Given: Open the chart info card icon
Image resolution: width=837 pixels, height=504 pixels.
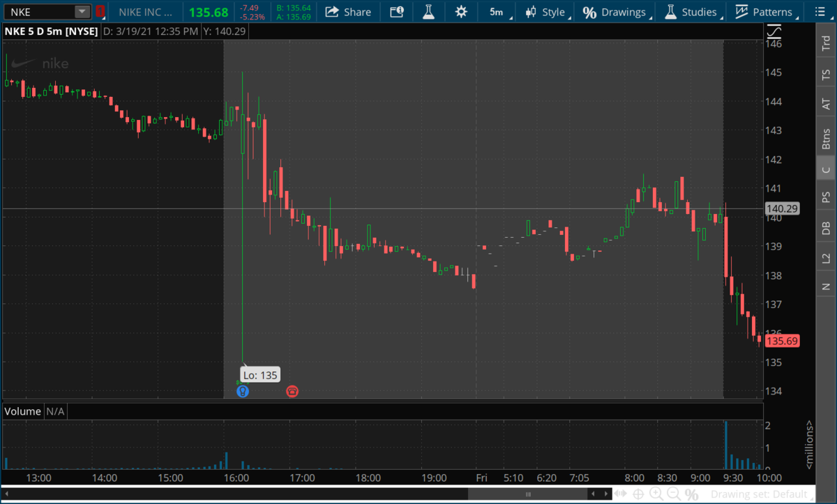Looking at the screenshot, I should click(x=396, y=12).
